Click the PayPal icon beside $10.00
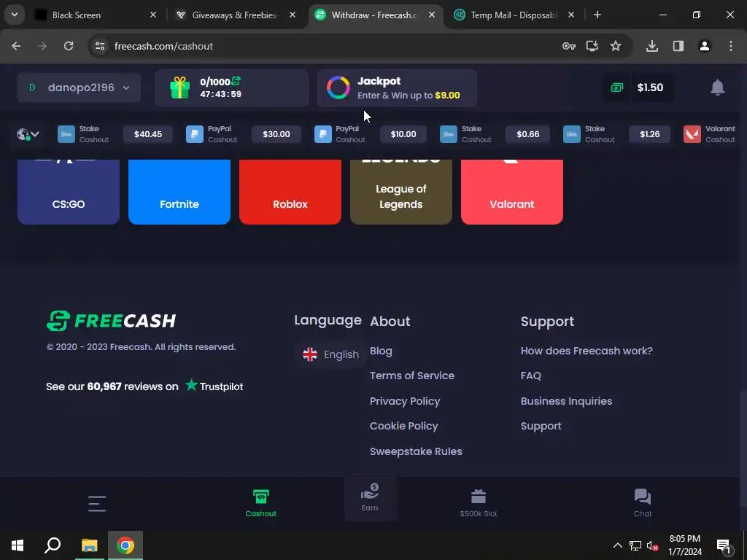 322,134
